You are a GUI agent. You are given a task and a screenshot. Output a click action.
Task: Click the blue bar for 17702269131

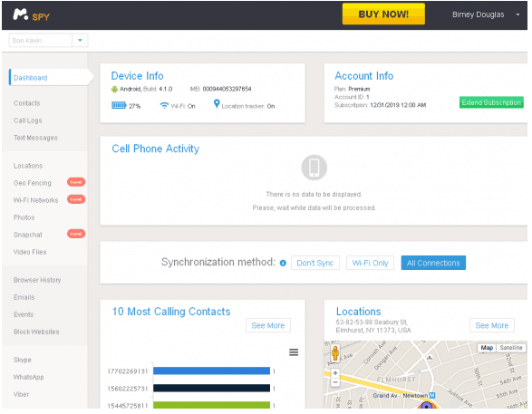(211, 371)
